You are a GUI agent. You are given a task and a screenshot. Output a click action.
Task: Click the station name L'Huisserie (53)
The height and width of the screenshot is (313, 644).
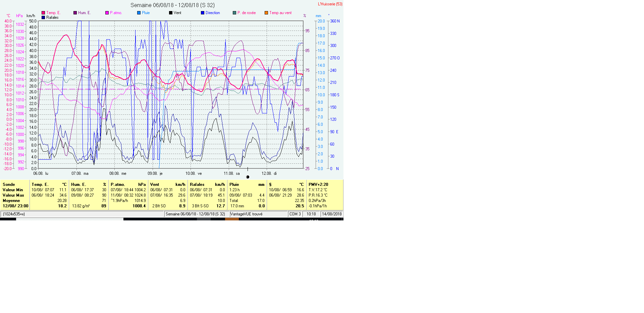330,4
